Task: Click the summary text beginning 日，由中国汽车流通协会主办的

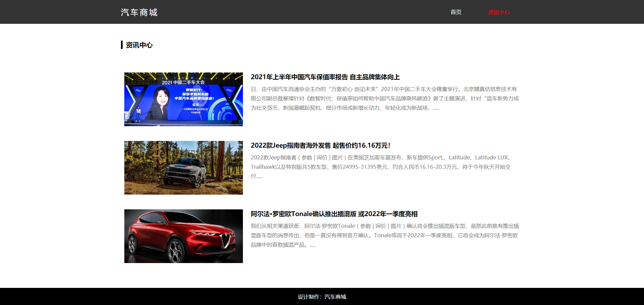Action: pos(385,99)
